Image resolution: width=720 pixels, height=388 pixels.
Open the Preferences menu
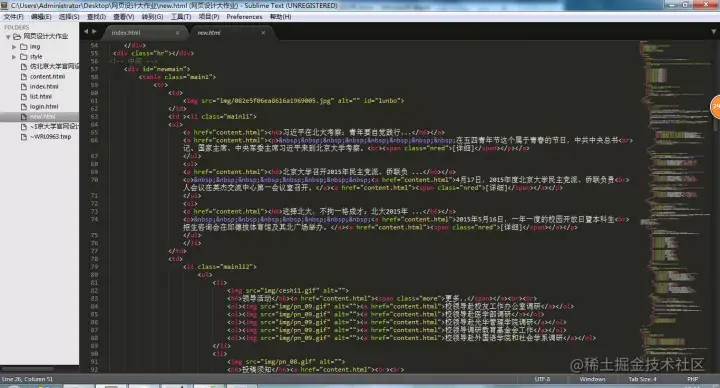pos(244,17)
